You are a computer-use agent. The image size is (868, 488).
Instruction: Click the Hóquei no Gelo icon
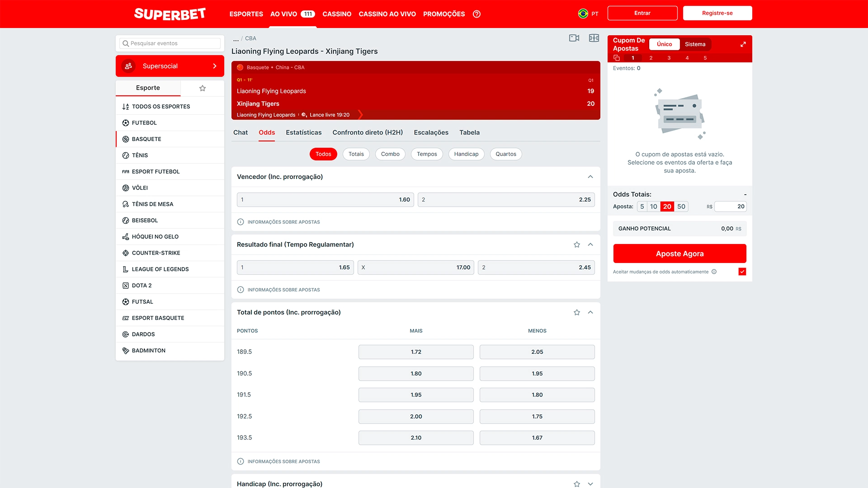coord(126,237)
